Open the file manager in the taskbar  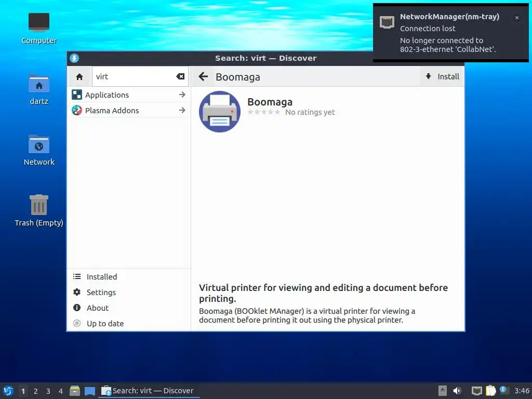[75, 391]
